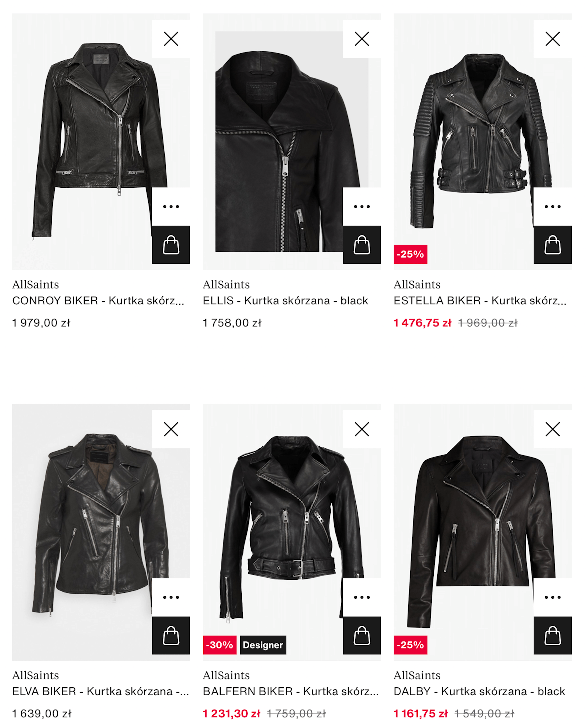Open ELLIS - Kurtka skórzana - black link

pos(285,301)
